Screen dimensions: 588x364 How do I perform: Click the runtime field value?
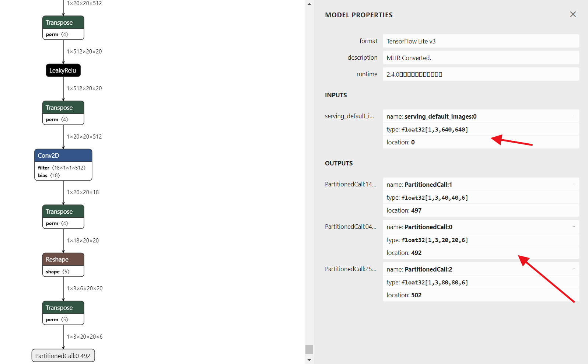point(481,74)
